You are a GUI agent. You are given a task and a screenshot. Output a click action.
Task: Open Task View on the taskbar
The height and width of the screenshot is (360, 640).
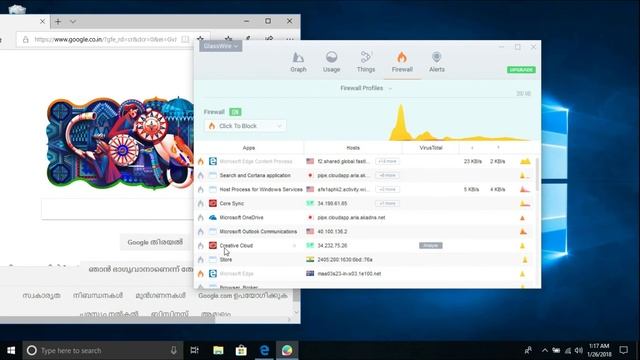[195, 350]
